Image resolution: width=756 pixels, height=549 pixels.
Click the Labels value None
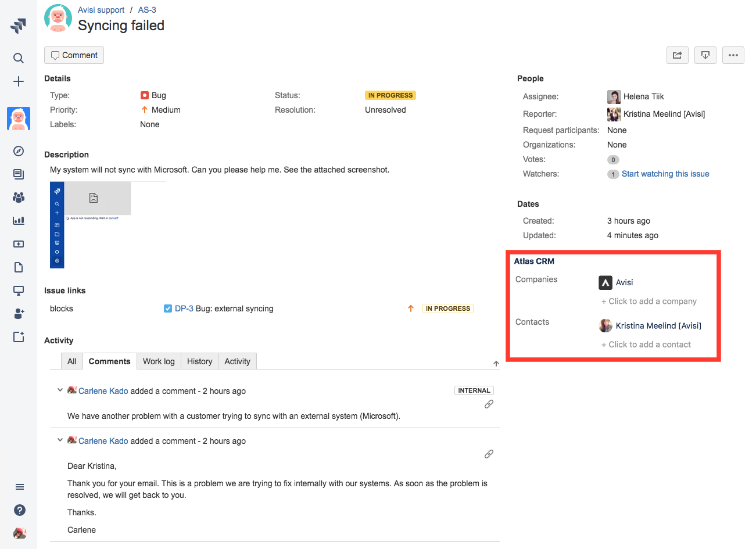[150, 124]
